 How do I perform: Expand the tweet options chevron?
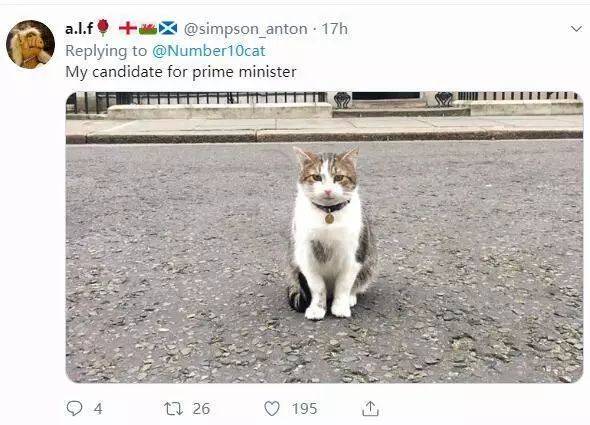(x=576, y=29)
